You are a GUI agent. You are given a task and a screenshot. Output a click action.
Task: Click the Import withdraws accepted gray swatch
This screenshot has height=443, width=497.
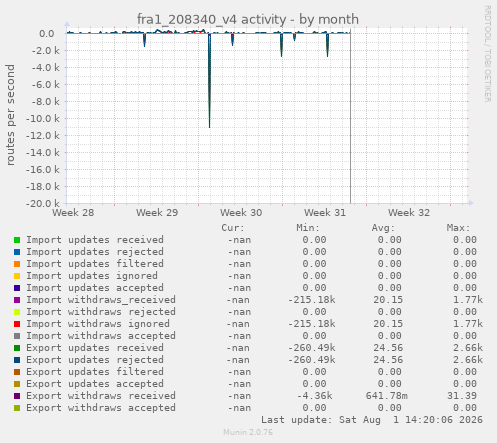click(17, 336)
